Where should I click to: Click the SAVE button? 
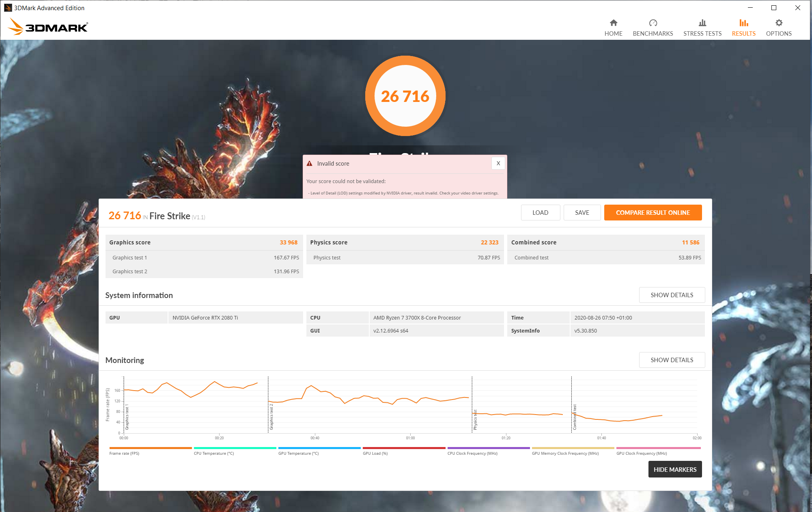[582, 212]
